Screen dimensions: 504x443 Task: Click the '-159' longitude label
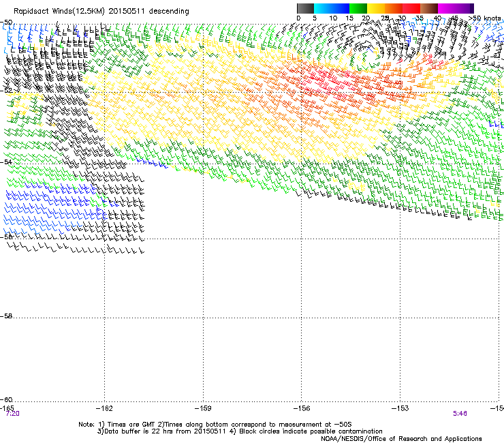point(203,408)
